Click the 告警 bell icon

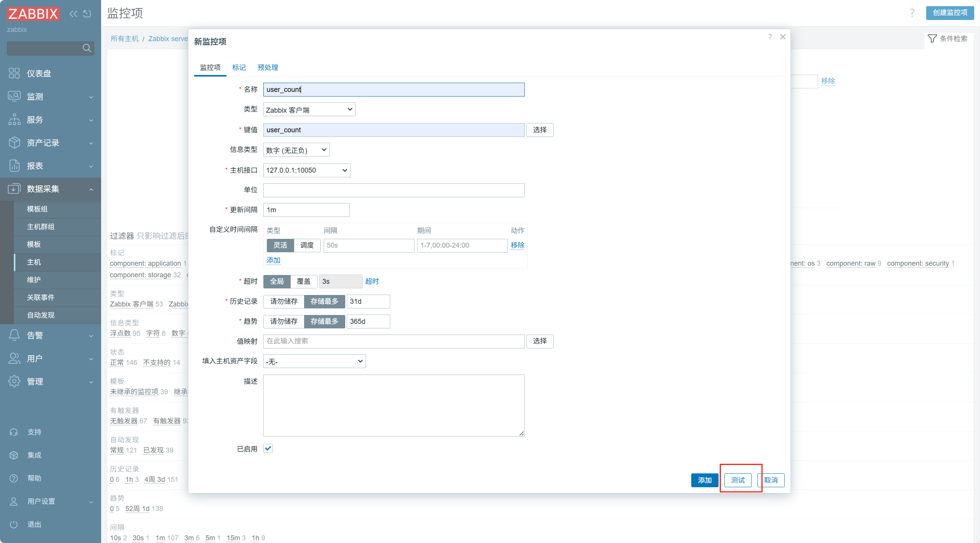[14, 335]
